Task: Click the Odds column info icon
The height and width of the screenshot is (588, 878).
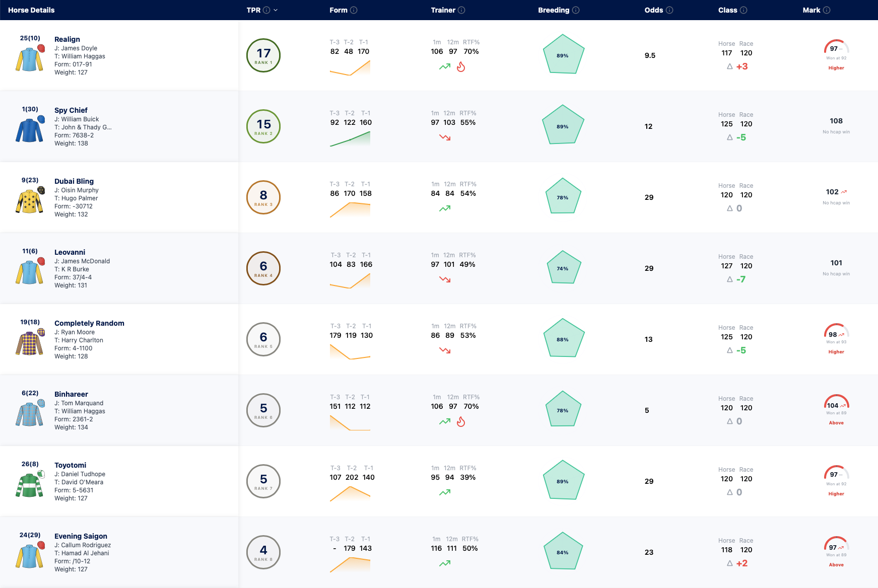Action: [x=669, y=10]
